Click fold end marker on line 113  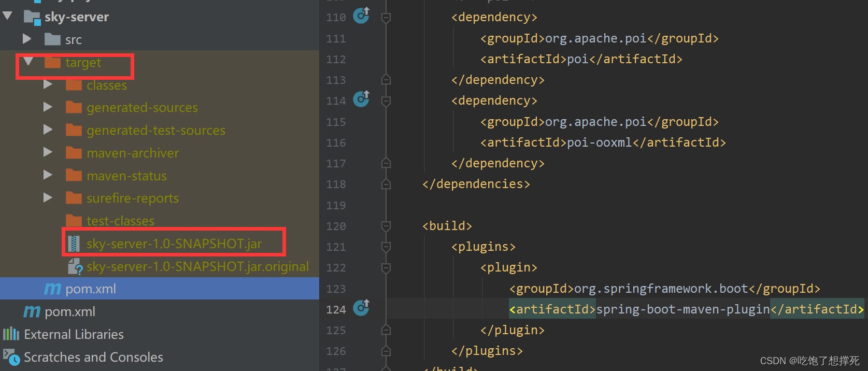point(386,80)
